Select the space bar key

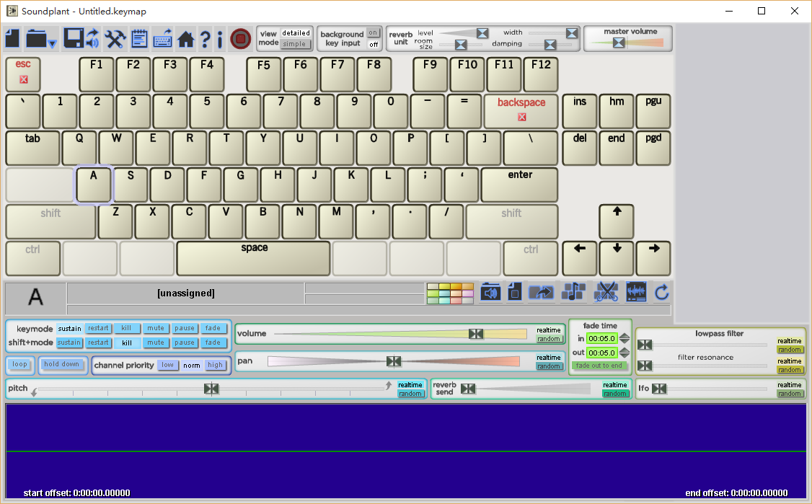253,258
